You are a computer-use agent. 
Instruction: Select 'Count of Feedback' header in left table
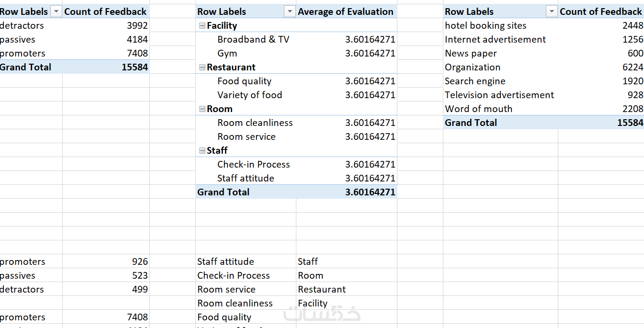click(105, 11)
